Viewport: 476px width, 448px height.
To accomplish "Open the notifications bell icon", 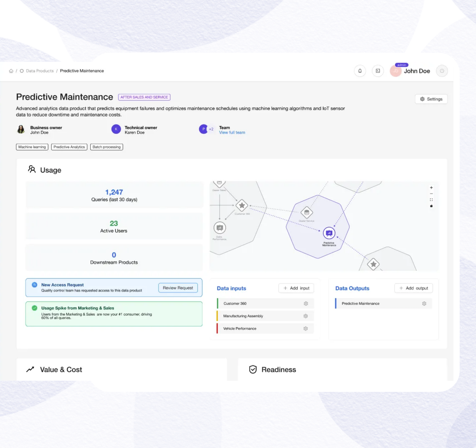I will point(360,71).
